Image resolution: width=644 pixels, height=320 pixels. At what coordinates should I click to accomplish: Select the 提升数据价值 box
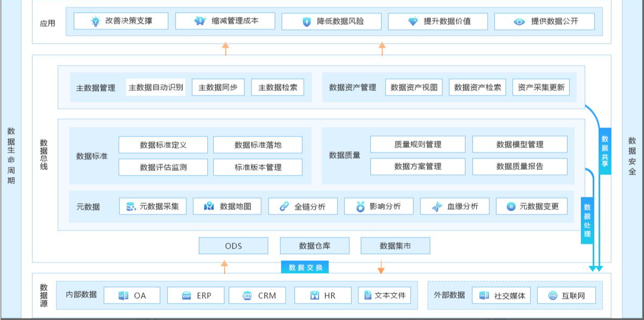pyautogui.click(x=438, y=22)
